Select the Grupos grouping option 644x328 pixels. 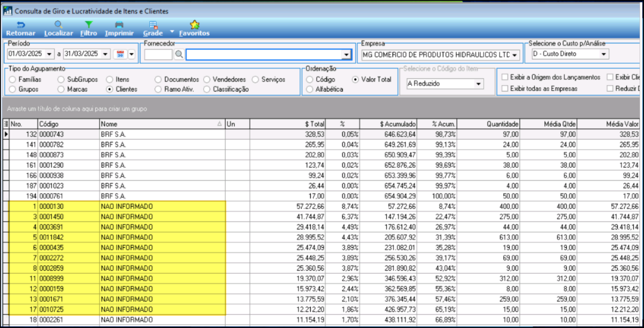(x=24, y=89)
